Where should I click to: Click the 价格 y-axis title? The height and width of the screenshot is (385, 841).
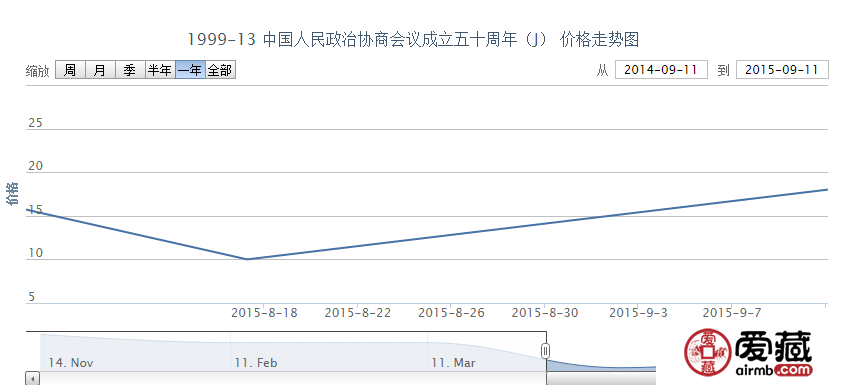[12, 194]
